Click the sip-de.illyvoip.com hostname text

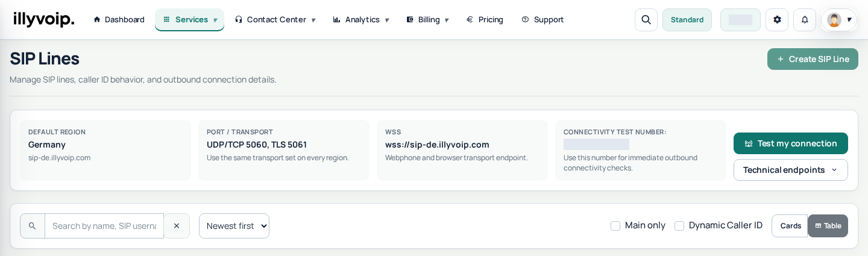[x=60, y=158]
